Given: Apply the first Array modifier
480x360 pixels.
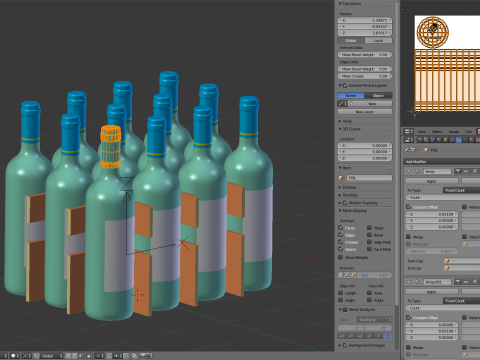Looking at the screenshot, I should [x=432, y=181].
